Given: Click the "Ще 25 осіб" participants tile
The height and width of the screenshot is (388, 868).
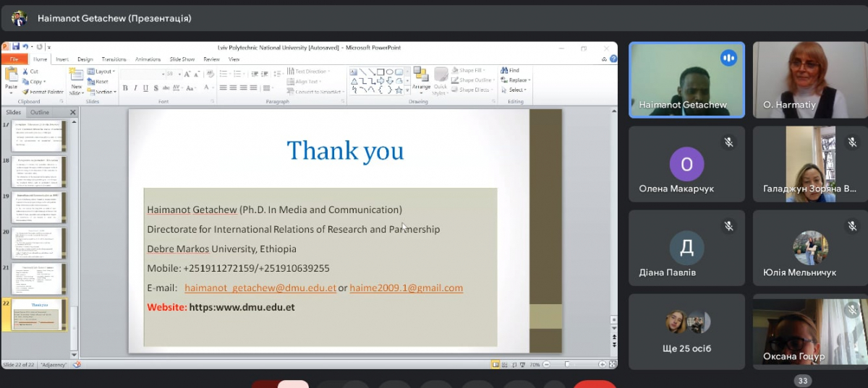Looking at the screenshot, I should click(x=686, y=330).
